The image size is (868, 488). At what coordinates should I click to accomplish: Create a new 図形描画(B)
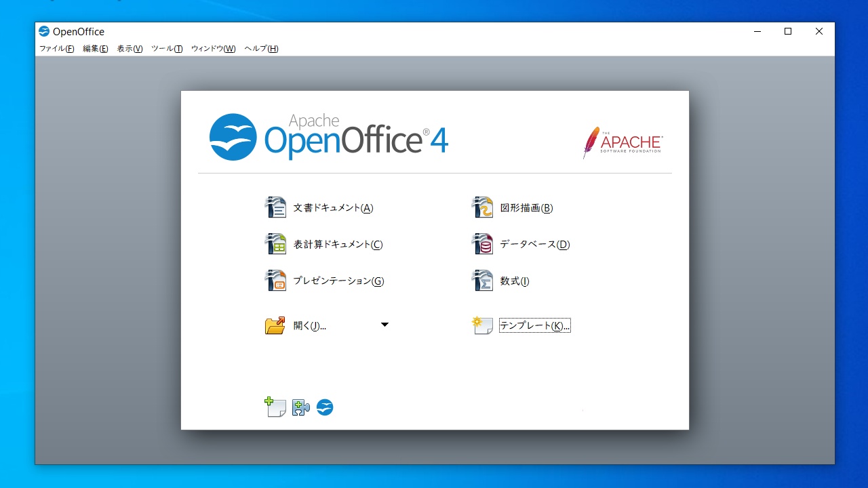pyautogui.click(x=526, y=208)
